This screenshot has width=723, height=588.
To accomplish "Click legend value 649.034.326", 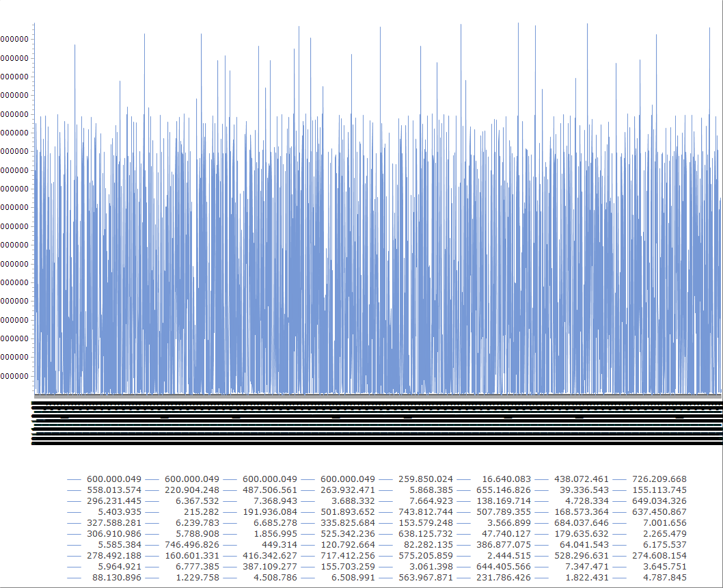I will [x=659, y=501].
